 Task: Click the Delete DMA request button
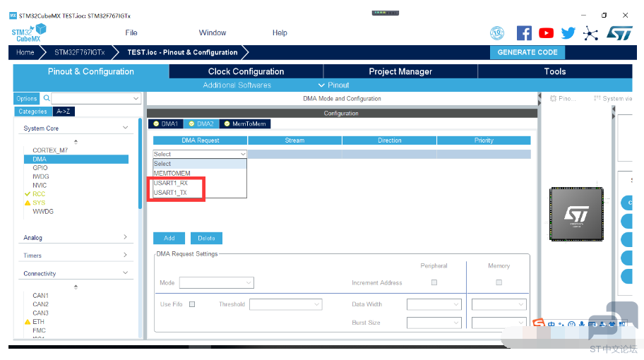pos(206,238)
